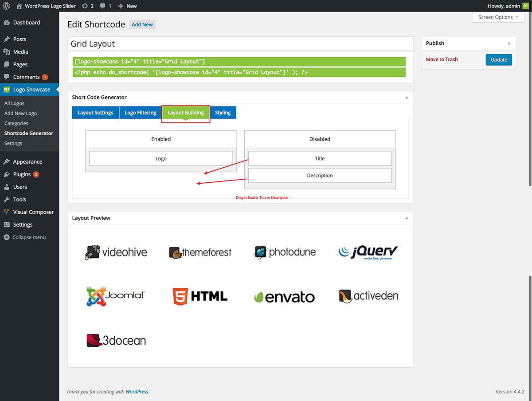Click the activeden logo in preview
This screenshot has width=532, height=401.
tap(368, 296)
